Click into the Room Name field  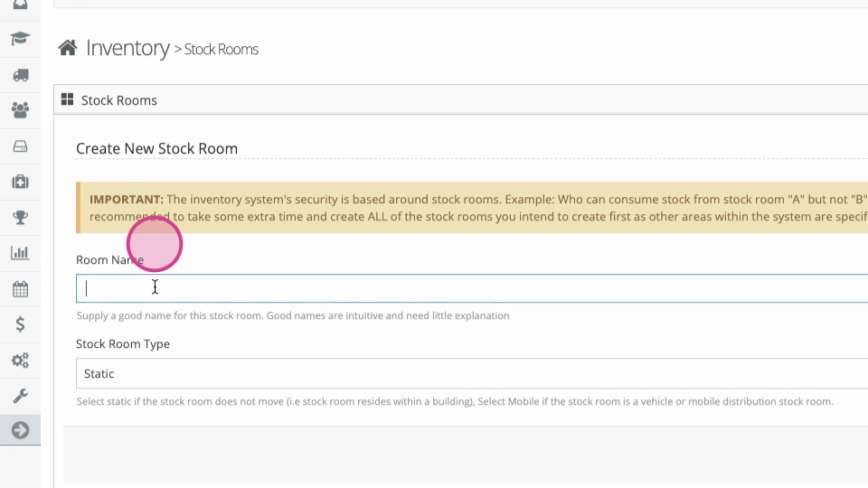(x=472, y=288)
